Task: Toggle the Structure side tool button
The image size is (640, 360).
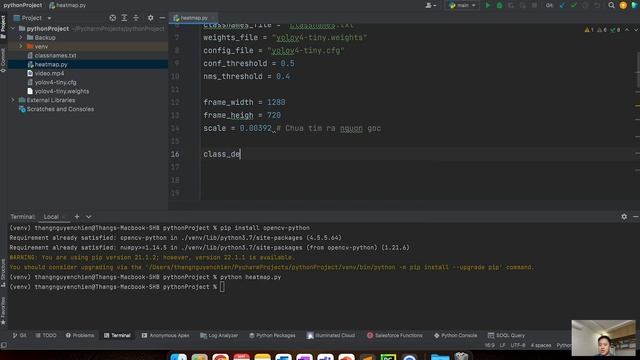Action: click(x=3, y=273)
